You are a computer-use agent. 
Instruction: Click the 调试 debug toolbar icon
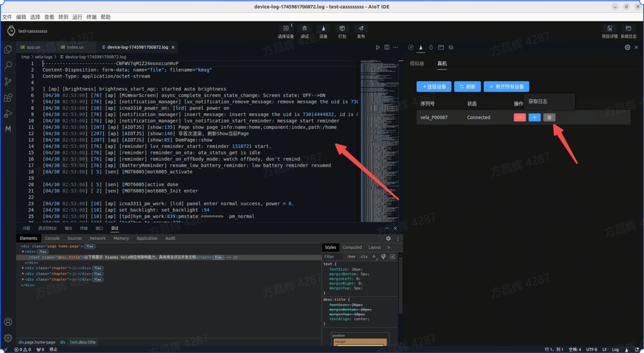[x=304, y=29]
